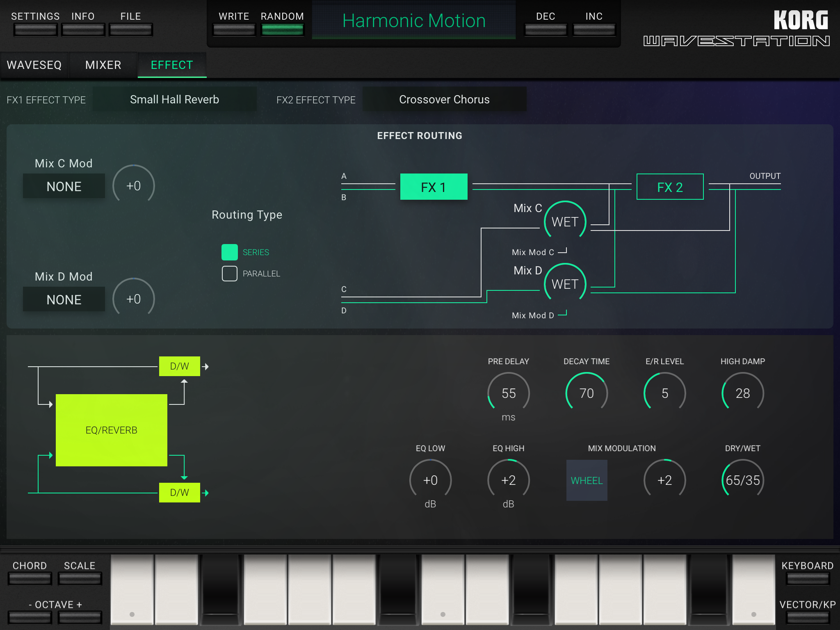Play the first white piano key
The width and height of the screenshot is (840, 630).
[132, 591]
